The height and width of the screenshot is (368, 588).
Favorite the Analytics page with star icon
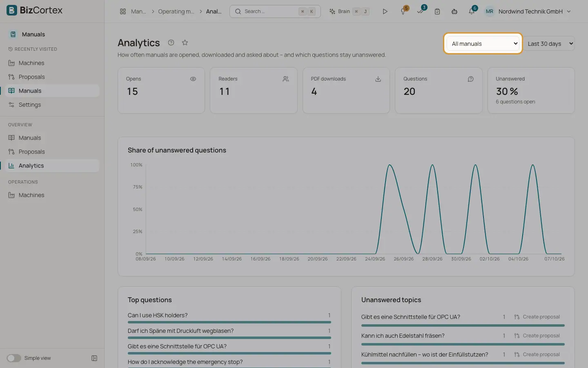185,43
